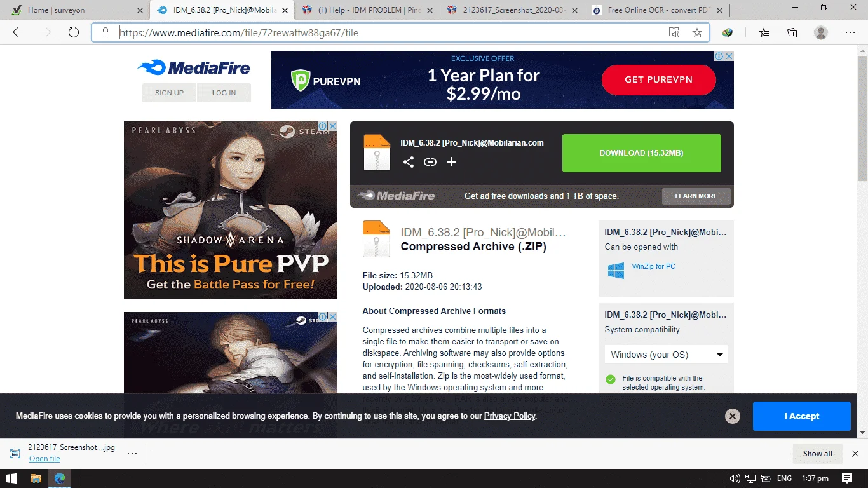
Task: Accept cookies with I Accept button
Action: [802, 416]
